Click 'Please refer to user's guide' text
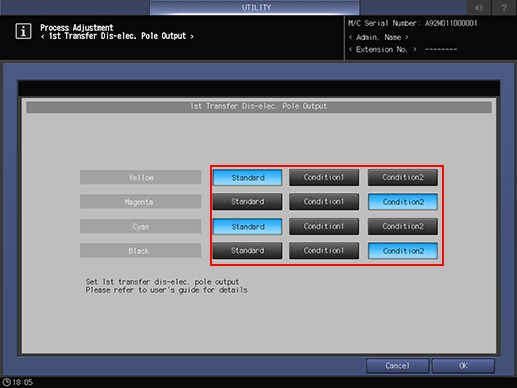The width and height of the screenshot is (517, 388). [x=166, y=290]
